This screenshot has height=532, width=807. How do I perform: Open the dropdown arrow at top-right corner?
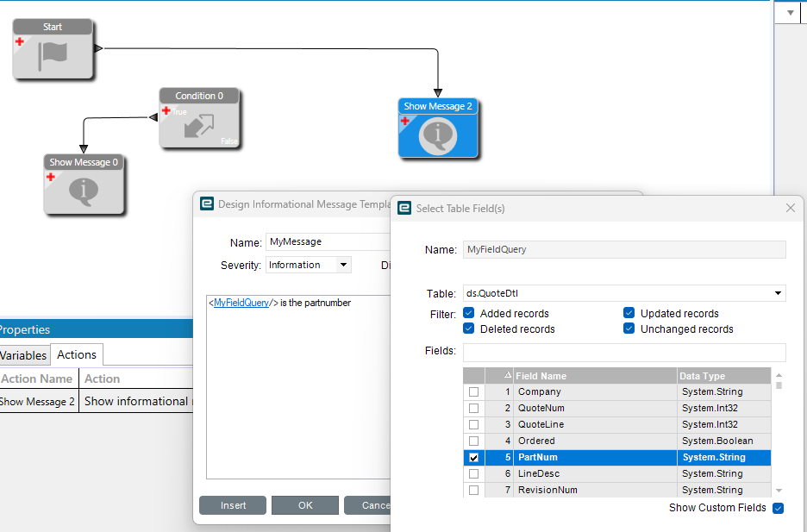tap(791, 13)
